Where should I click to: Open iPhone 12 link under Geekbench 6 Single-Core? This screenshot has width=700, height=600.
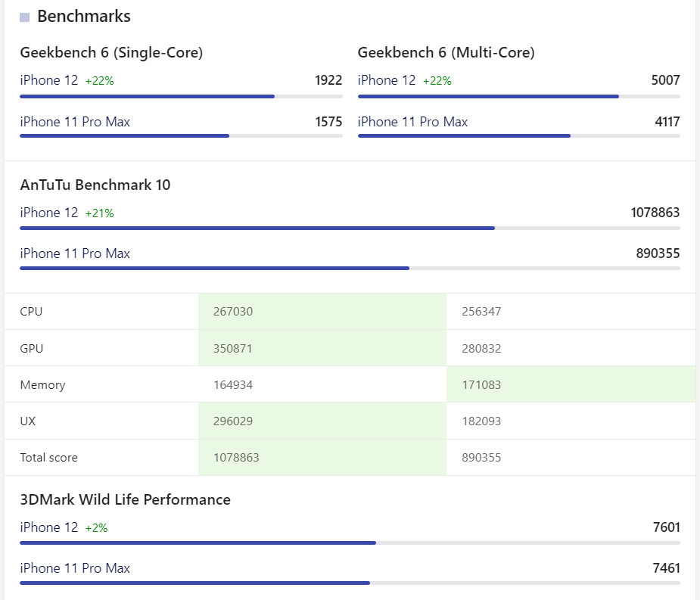49,80
